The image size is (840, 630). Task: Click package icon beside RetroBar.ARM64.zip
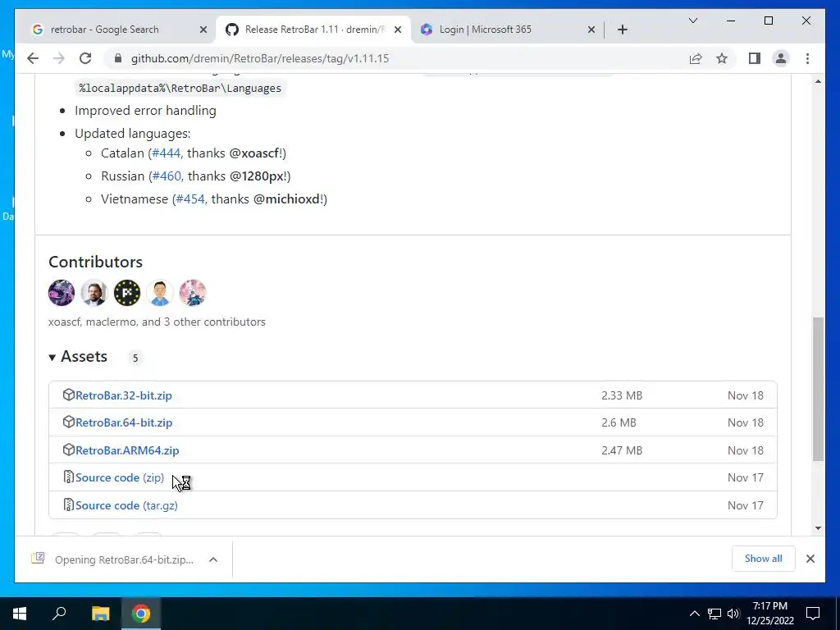[x=68, y=450]
